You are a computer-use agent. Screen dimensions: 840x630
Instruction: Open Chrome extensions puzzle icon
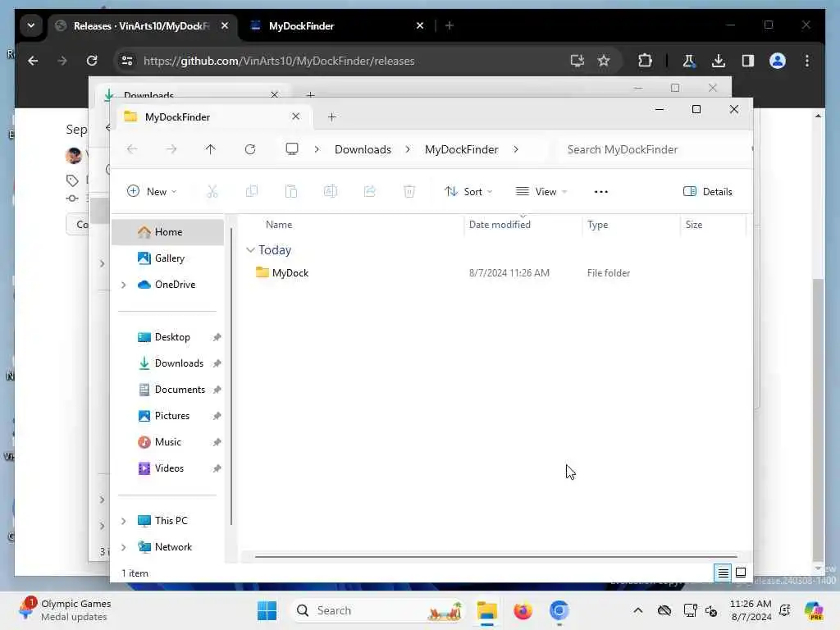tap(645, 61)
